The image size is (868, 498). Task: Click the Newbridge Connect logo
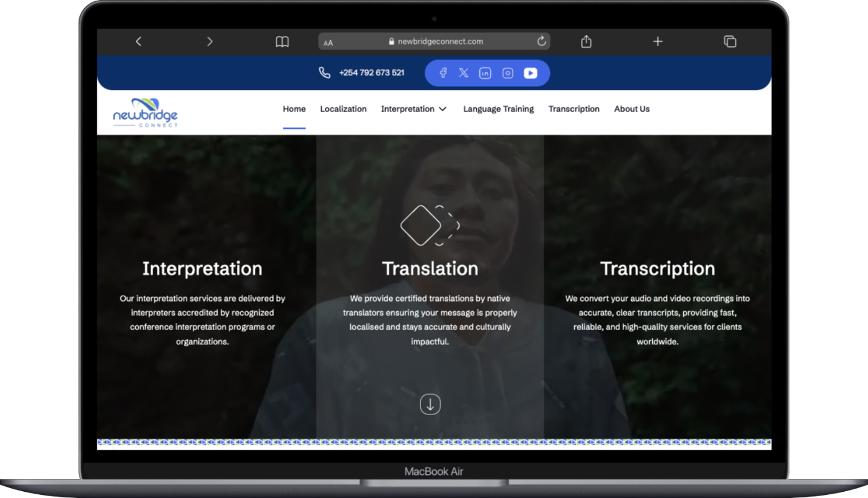(x=146, y=113)
